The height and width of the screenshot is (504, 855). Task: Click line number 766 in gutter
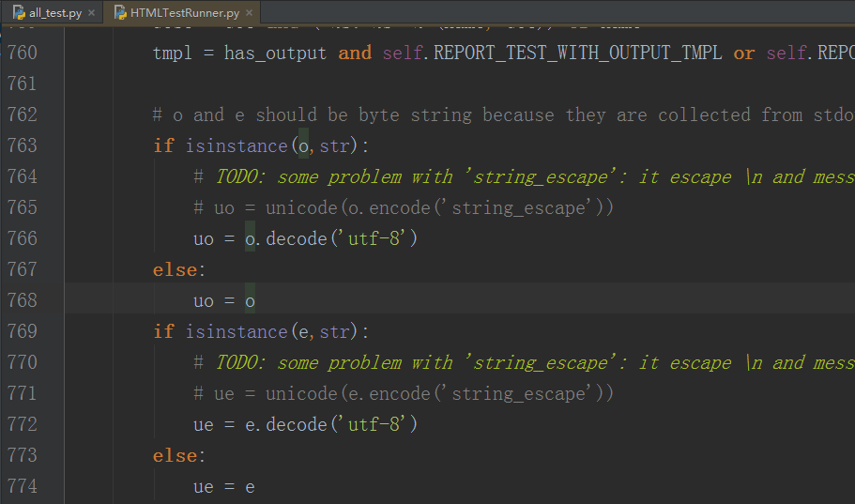(x=23, y=238)
